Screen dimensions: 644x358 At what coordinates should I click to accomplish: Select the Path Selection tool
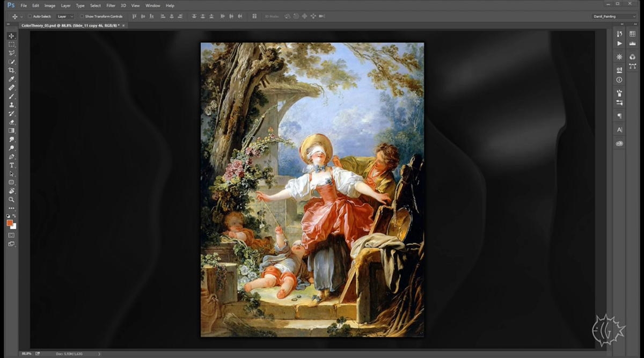pyautogui.click(x=11, y=173)
